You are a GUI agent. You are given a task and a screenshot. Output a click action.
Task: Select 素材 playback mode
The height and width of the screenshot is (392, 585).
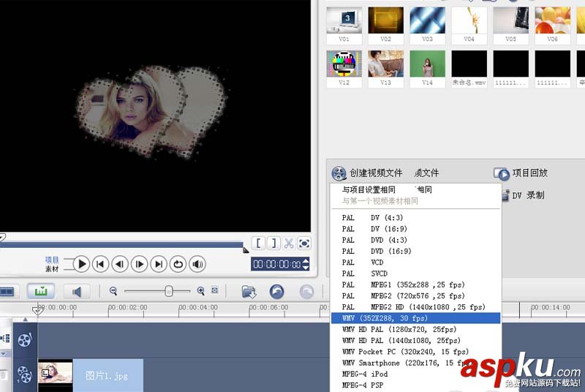(52, 268)
